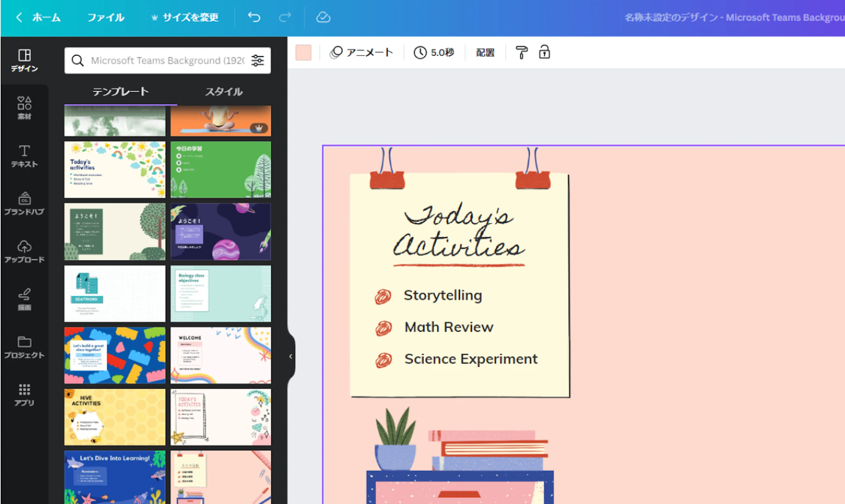Open the アプリ apps grid

click(x=24, y=395)
